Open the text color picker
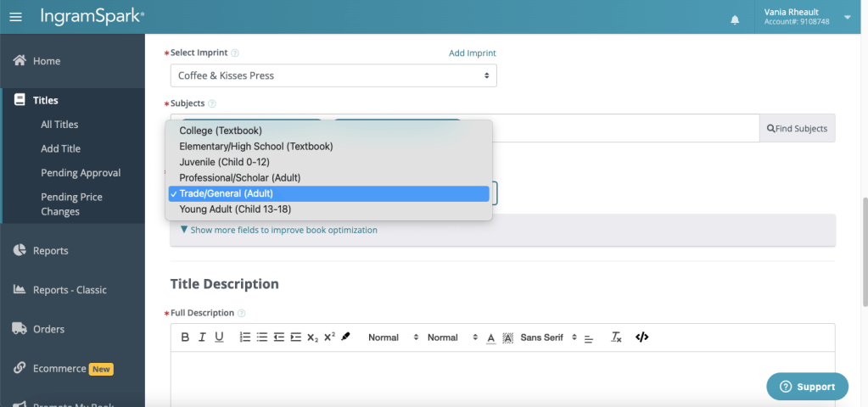The width and height of the screenshot is (868, 407). coord(490,337)
